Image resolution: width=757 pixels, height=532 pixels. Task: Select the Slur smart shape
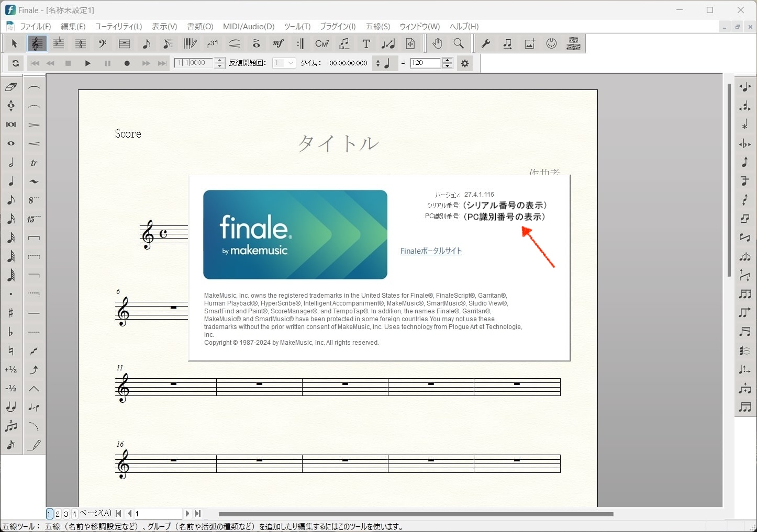[x=34, y=87]
